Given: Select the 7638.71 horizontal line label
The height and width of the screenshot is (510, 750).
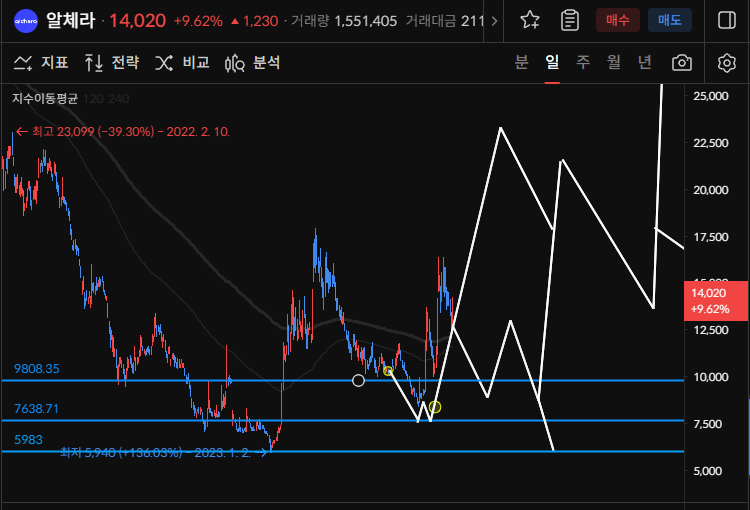Looking at the screenshot, I should [36, 409].
